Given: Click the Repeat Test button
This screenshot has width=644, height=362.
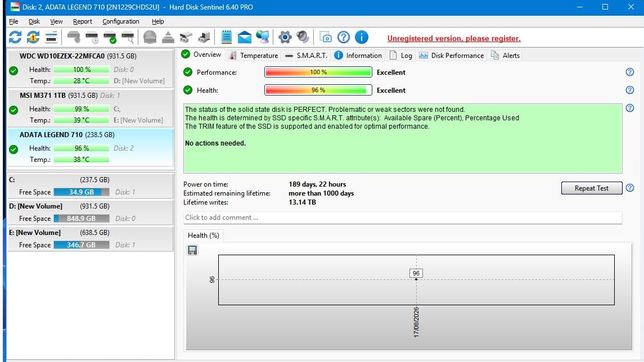Looking at the screenshot, I should pos(592,188).
